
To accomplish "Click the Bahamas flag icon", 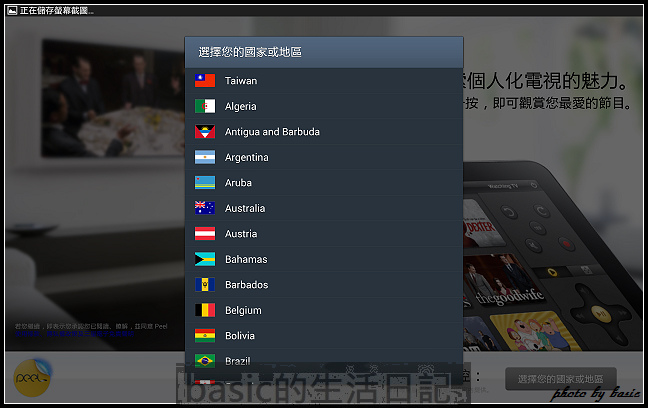I will (x=205, y=259).
